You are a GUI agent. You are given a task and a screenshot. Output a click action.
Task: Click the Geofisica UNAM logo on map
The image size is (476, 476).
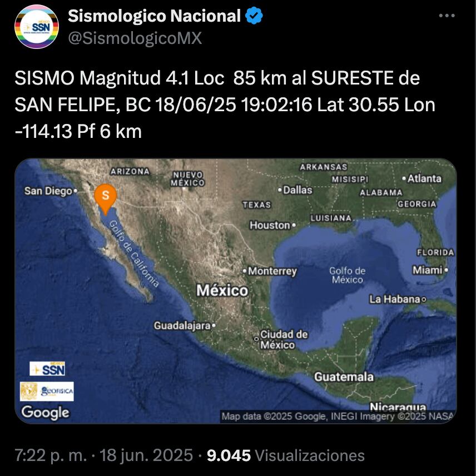47,391
